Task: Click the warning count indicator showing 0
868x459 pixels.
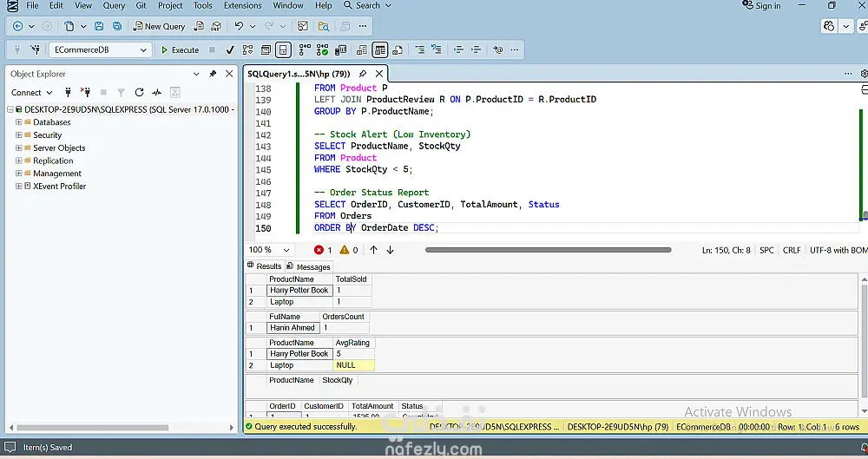Action: [x=349, y=250]
